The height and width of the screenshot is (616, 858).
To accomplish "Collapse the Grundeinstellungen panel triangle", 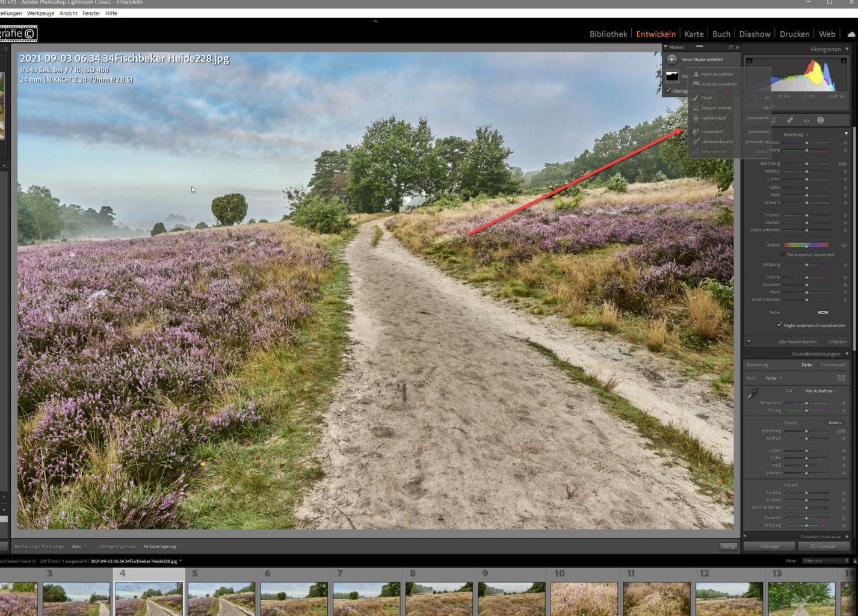I will click(x=847, y=354).
